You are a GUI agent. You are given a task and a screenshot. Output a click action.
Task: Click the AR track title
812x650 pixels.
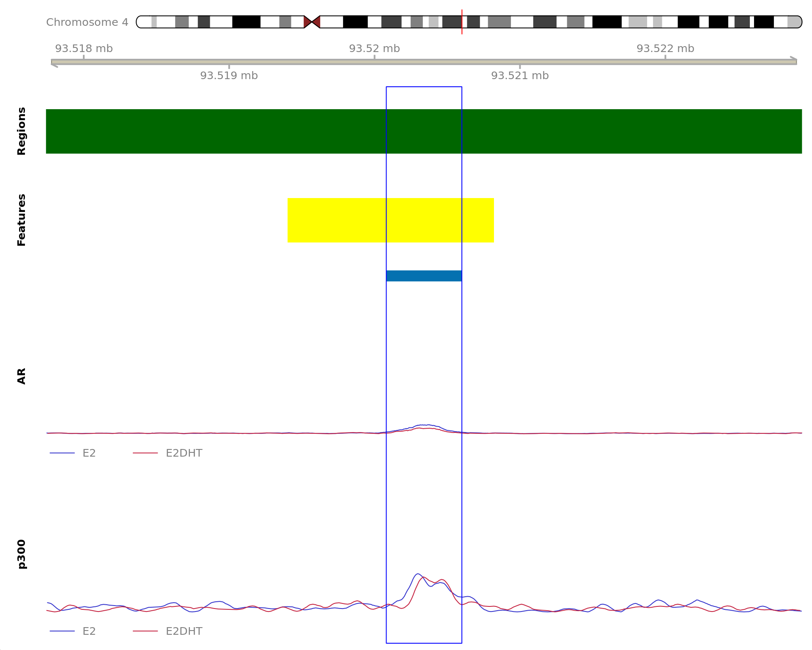click(22, 376)
